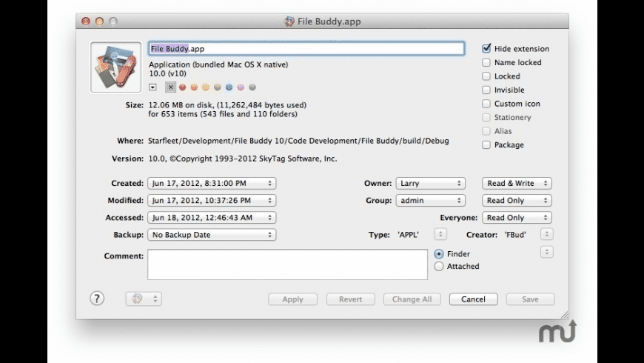Image resolution: width=644 pixels, height=363 pixels.
Task: Click the Version copyright text
Action: 243,159
